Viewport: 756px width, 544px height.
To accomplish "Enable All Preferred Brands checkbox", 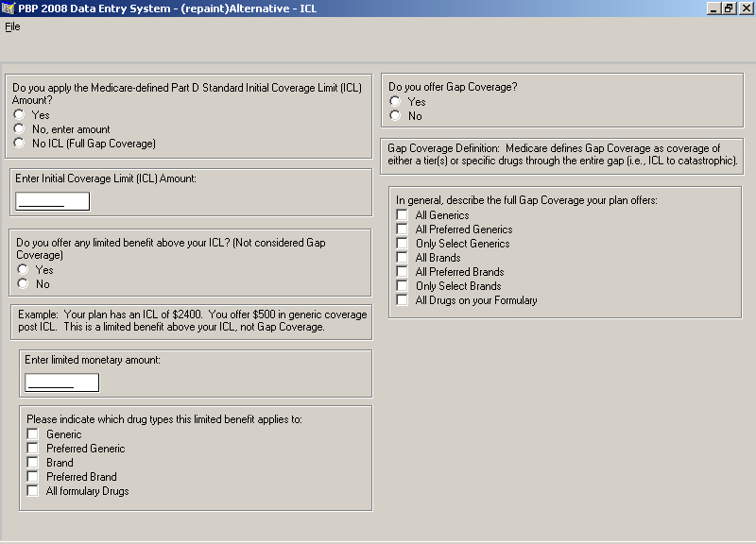I will 402,271.
